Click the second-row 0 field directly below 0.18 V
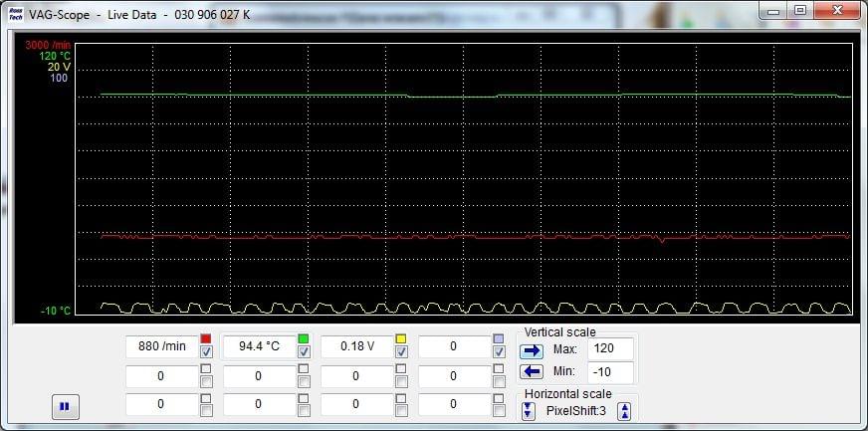Viewport: 868px width, 431px height. (357, 376)
